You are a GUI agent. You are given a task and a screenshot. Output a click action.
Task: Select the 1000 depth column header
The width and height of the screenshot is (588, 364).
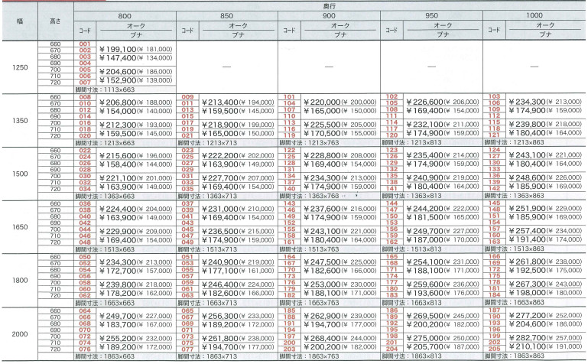(x=535, y=15)
